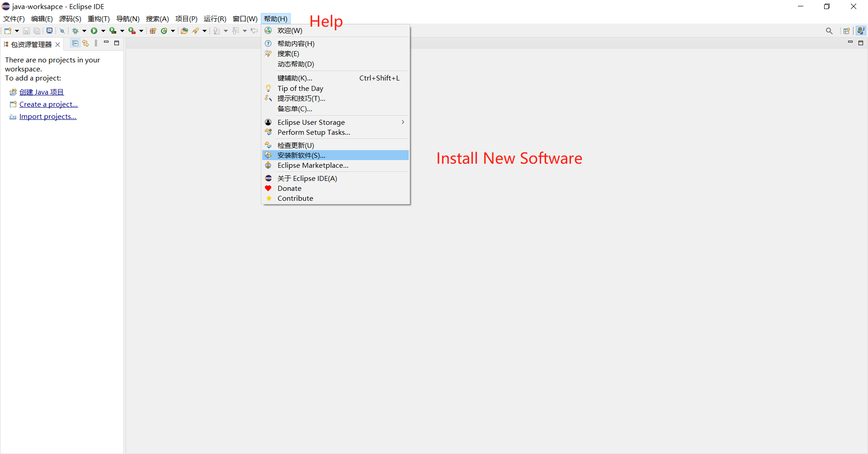Minimize the editor area

850,42
